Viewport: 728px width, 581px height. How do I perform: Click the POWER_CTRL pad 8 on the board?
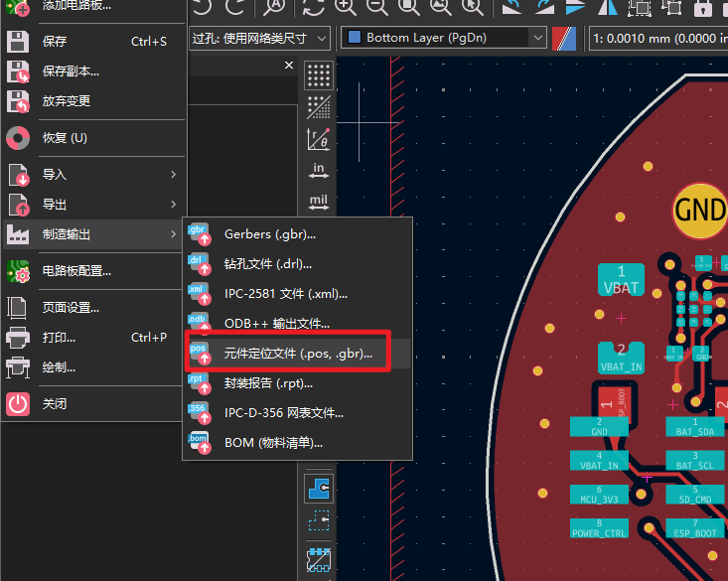tap(599, 528)
